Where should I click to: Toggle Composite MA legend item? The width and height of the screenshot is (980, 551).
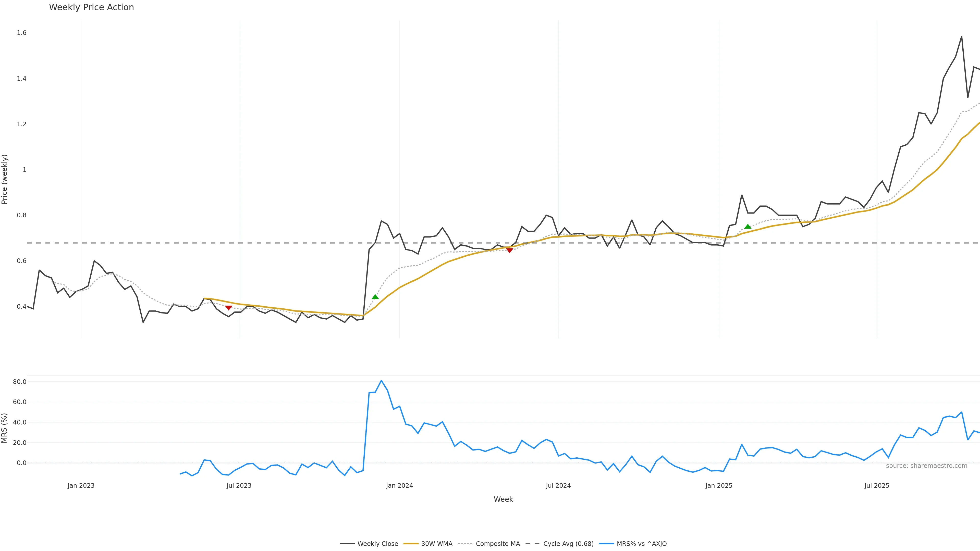coord(497,544)
